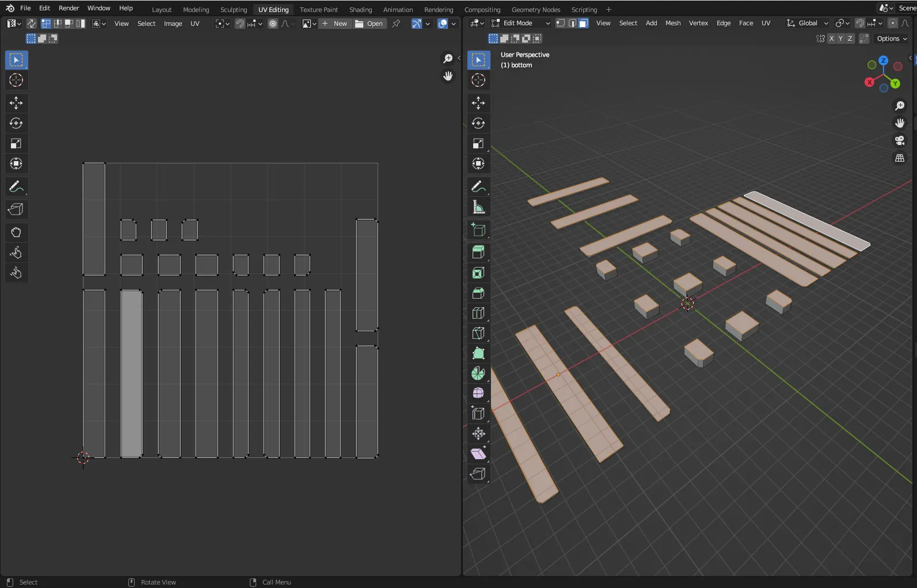
Task: Toggle UV sync selection
Action: pos(31,24)
